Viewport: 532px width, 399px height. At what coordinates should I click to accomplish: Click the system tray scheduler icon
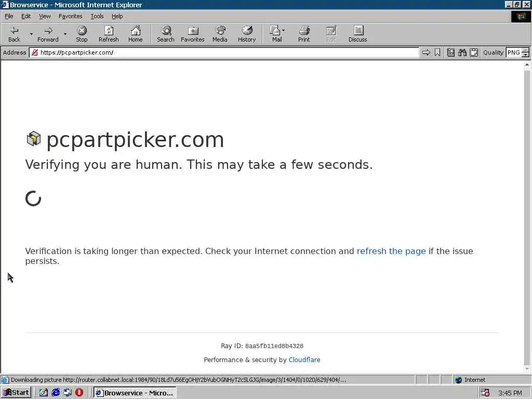pos(485,393)
